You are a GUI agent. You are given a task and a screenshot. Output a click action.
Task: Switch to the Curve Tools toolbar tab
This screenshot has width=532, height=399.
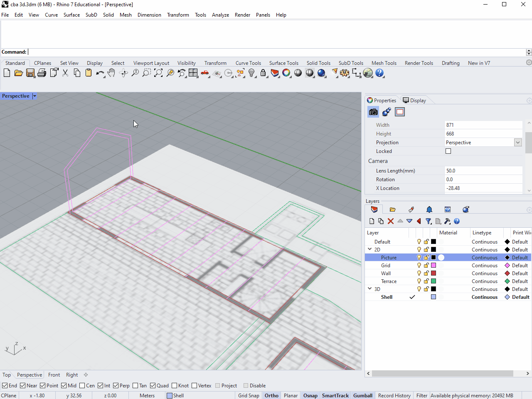coord(248,63)
